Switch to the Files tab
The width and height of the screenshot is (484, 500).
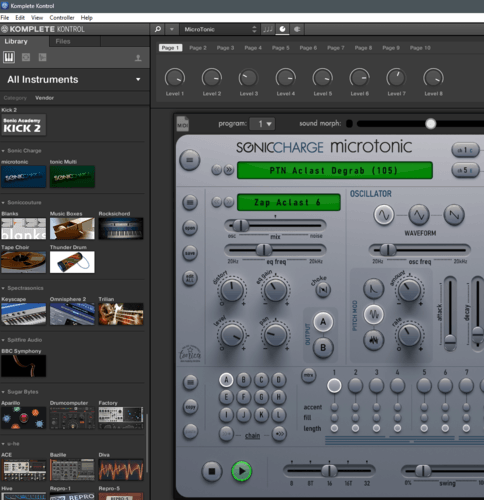[63, 41]
